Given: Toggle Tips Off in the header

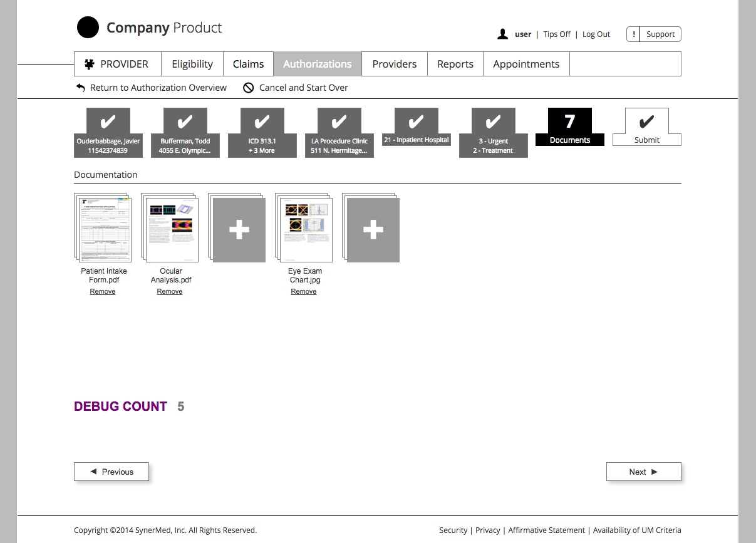Looking at the screenshot, I should tap(556, 34).
